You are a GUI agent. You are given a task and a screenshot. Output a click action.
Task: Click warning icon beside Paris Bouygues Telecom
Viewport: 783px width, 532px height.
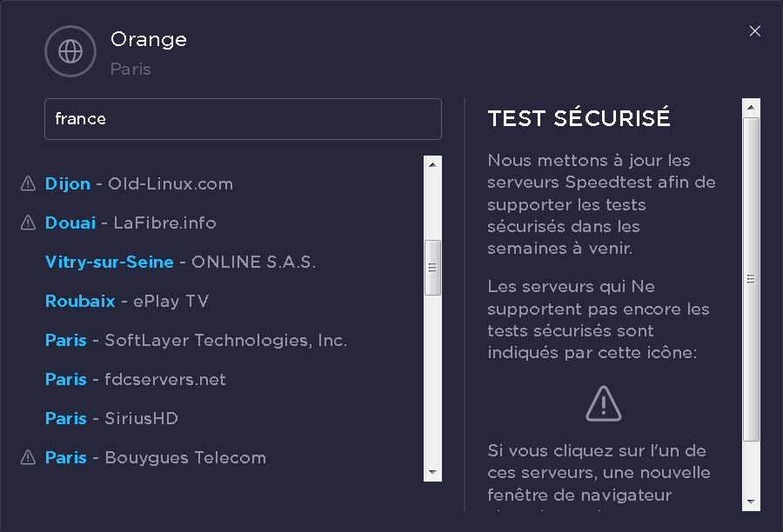28,457
